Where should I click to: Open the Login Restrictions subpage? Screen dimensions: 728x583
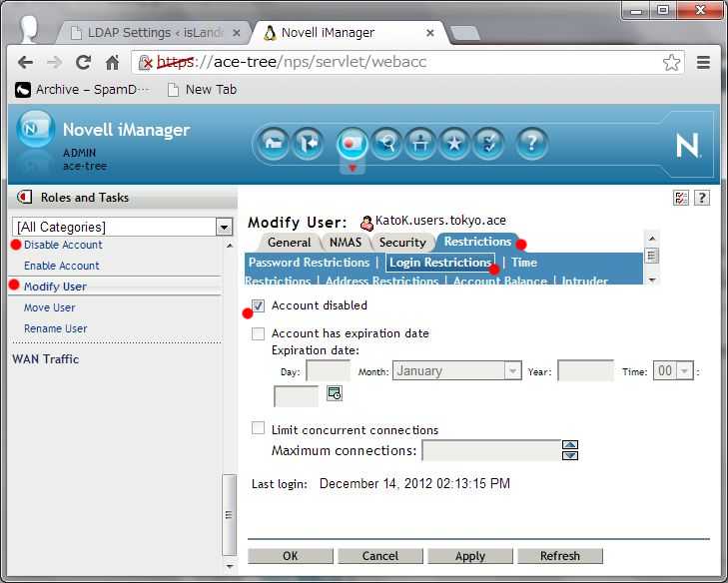tap(440, 263)
